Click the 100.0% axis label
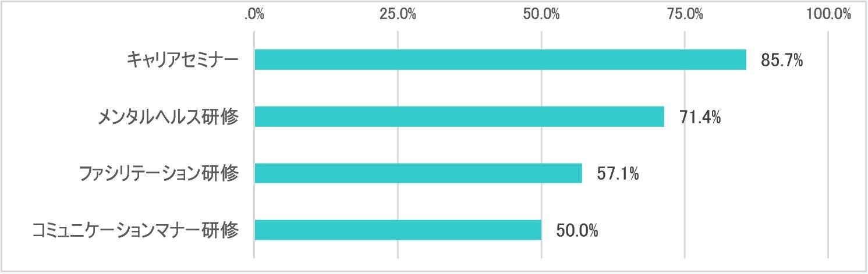868x274 pixels. [x=828, y=14]
